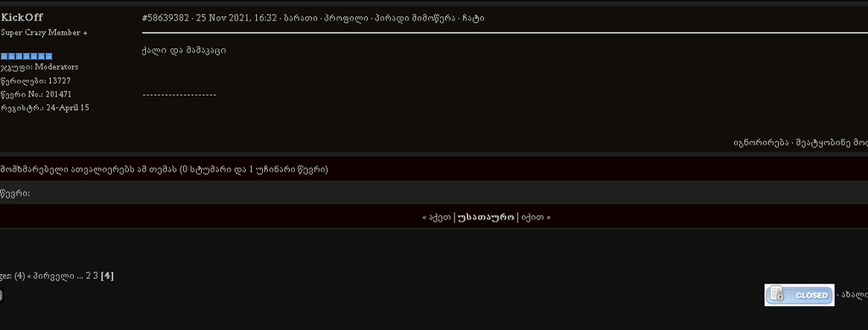The image size is (868, 330).
Task: Open the ბარათი link in post header
Action: (x=301, y=19)
